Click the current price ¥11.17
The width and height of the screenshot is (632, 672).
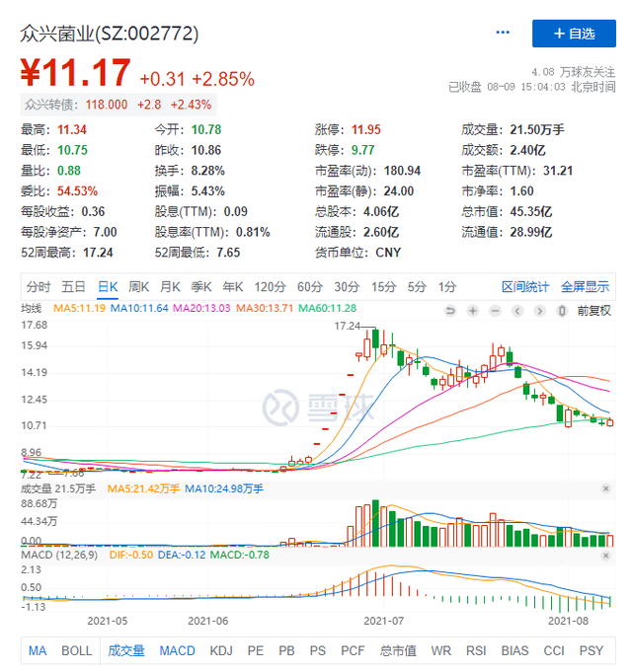(x=75, y=72)
